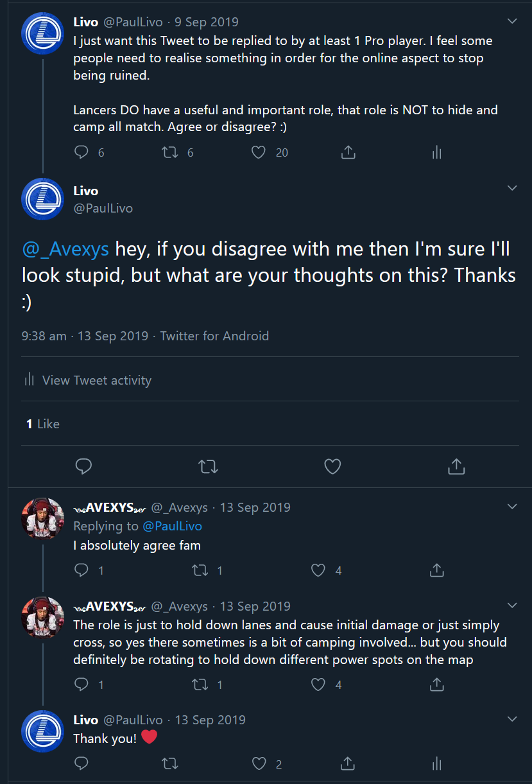Screen dimensions: 532x784
Task: Click @PaulLivo in "Replying to" line
Action: [x=172, y=526]
